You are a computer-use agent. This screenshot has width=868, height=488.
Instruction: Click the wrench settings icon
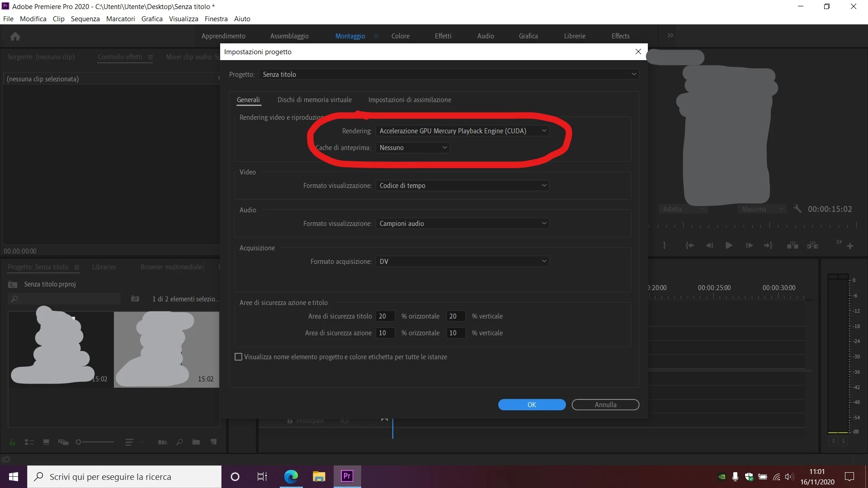pos(797,209)
